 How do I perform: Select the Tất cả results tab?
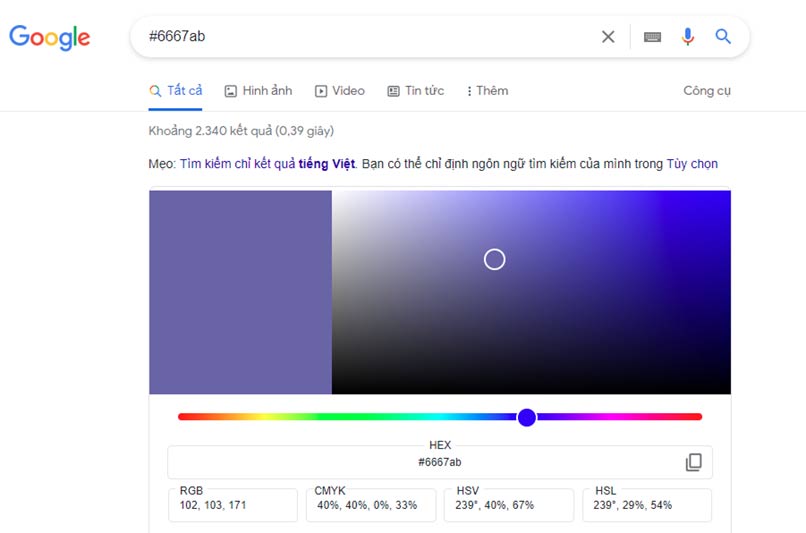click(176, 91)
